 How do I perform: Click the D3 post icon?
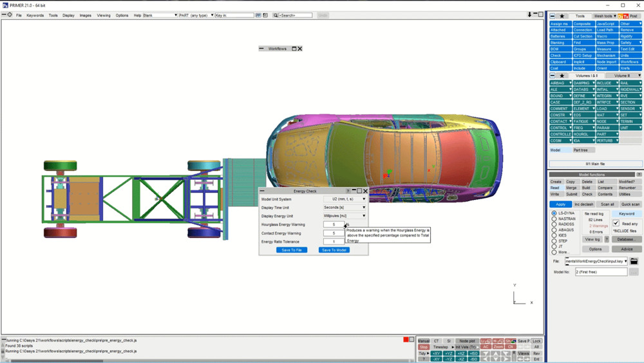click(x=621, y=16)
